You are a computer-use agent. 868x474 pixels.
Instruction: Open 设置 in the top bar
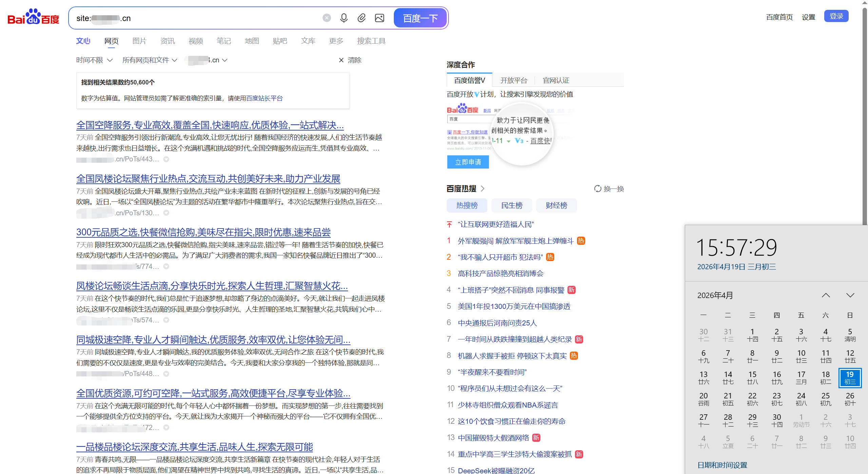[x=809, y=17]
